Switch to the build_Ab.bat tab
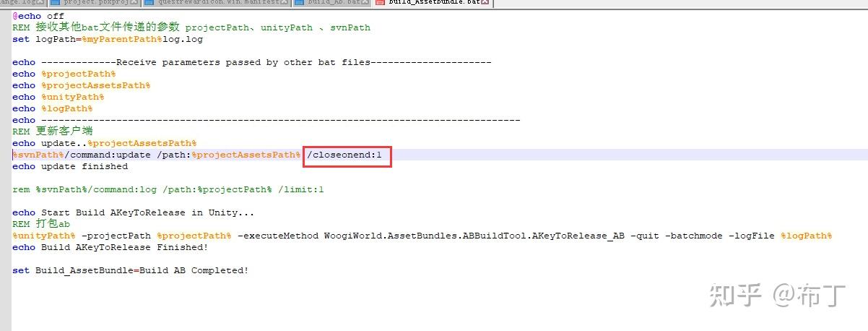 (332, 3)
